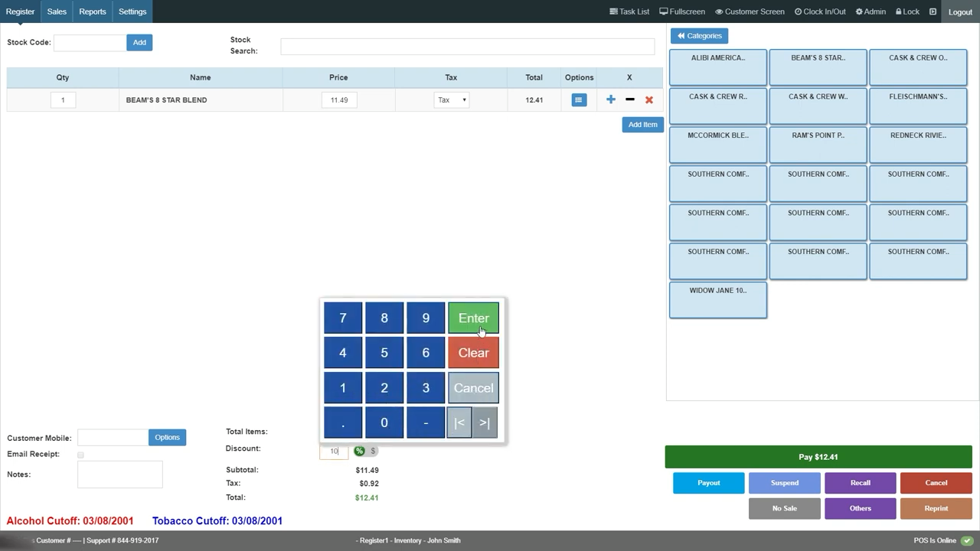Click the BEAM'S 8 STAR BLEND item name

click(166, 100)
